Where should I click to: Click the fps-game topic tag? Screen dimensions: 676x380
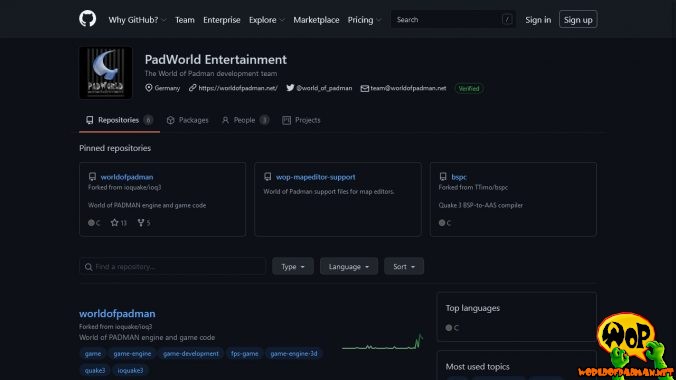244,354
